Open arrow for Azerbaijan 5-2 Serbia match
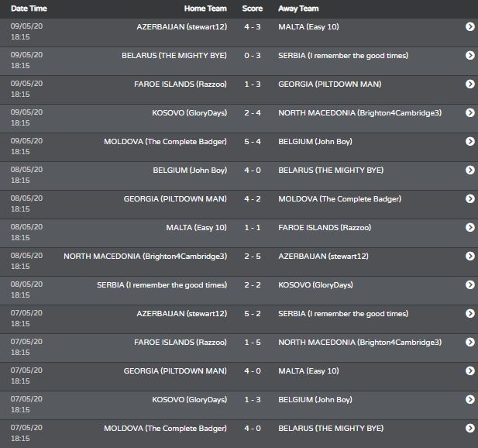The height and width of the screenshot is (448, 478). (x=469, y=313)
